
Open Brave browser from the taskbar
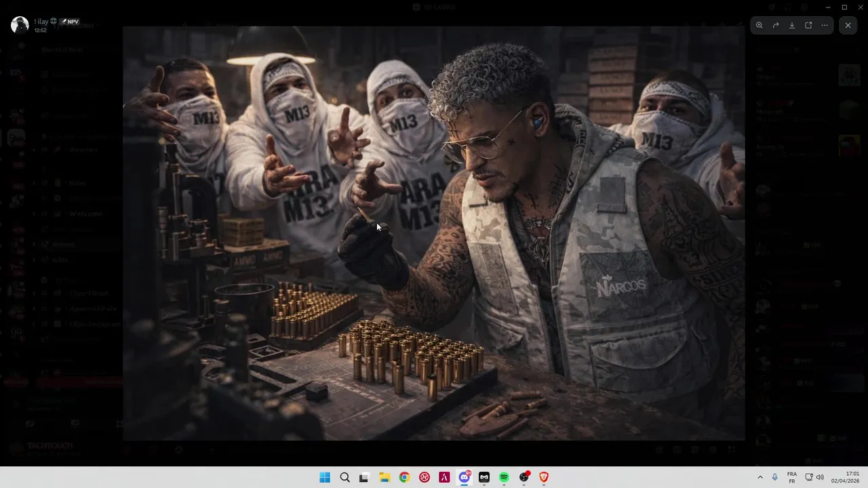pos(544,477)
